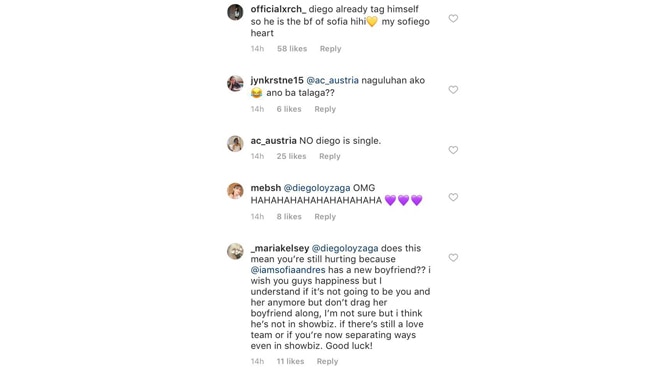Open officialxrch_'s profile picture

point(235,12)
